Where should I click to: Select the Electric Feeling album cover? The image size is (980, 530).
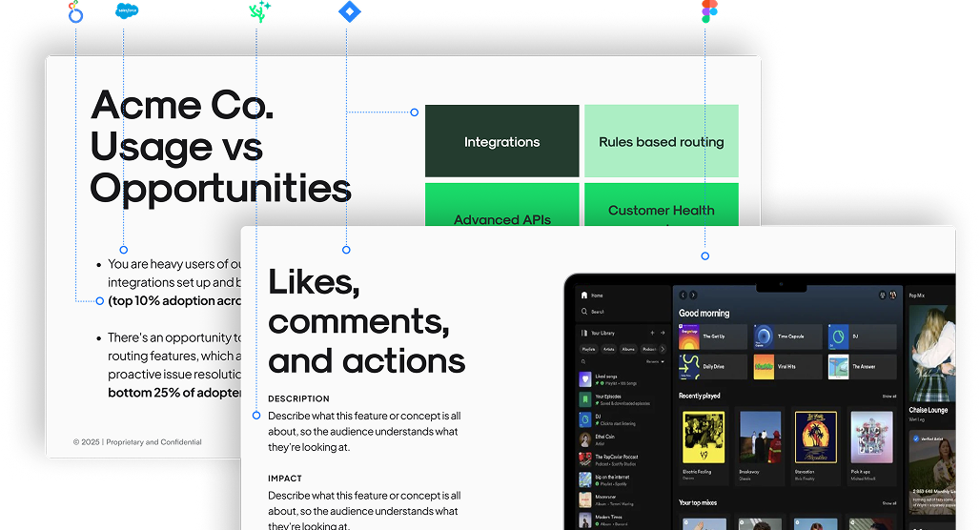704,437
